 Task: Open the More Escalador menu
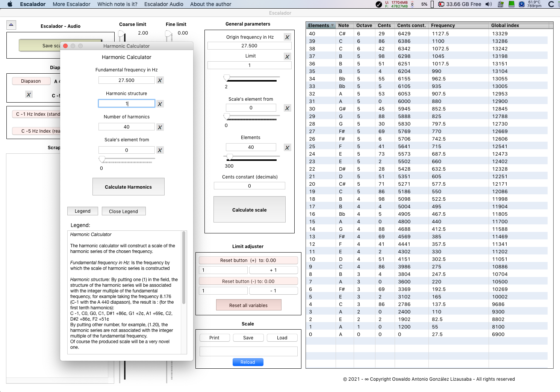click(x=71, y=4)
